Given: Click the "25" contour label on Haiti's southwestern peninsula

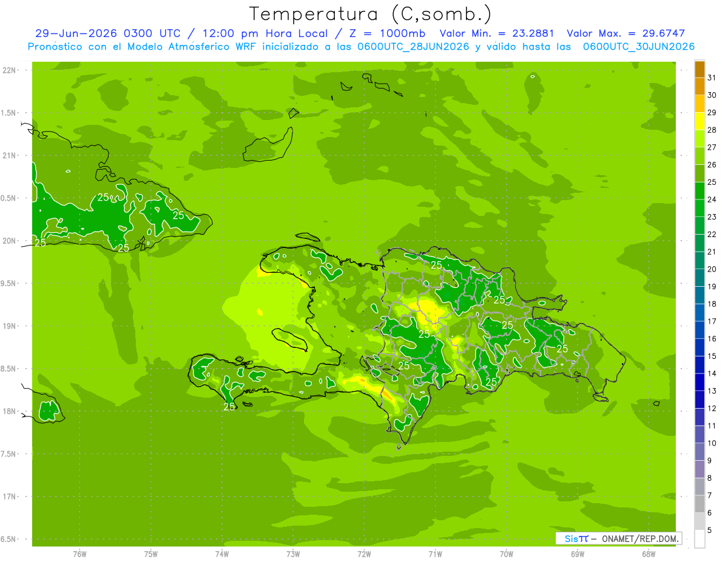Looking at the screenshot, I should (x=229, y=407).
